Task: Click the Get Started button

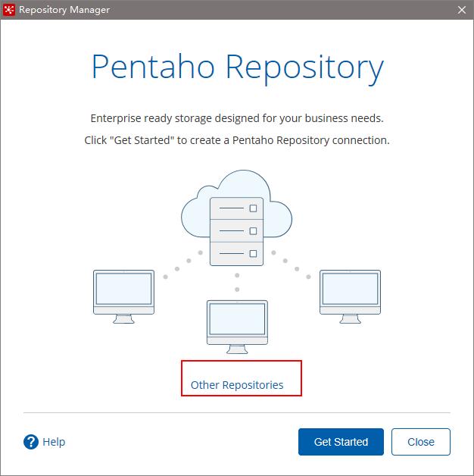Action: [x=341, y=442]
